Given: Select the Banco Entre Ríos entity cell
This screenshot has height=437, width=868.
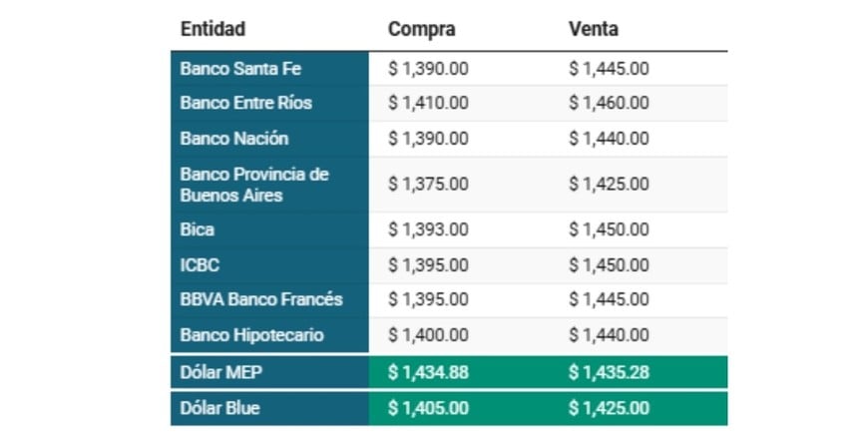Looking at the screenshot, I should coord(245,103).
